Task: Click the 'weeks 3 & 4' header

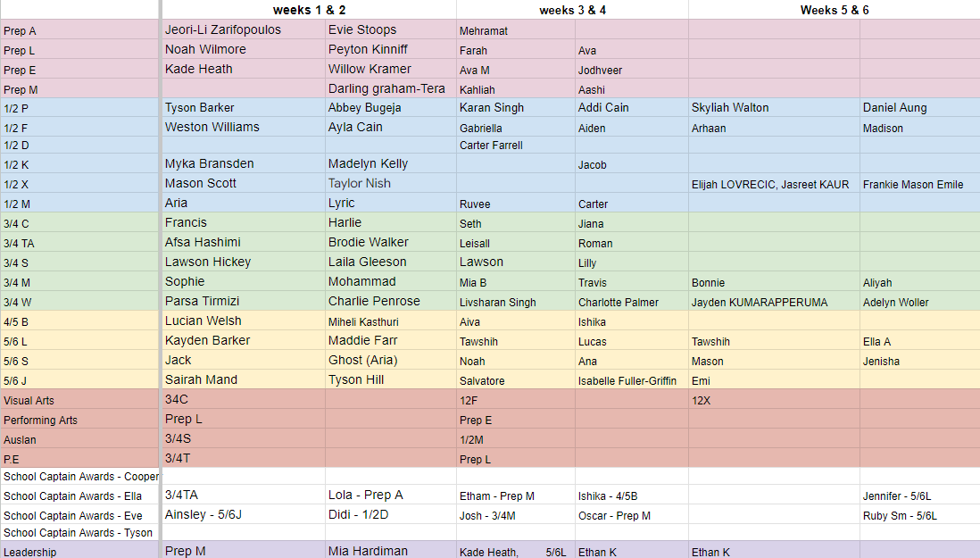Action: point(572,10)
